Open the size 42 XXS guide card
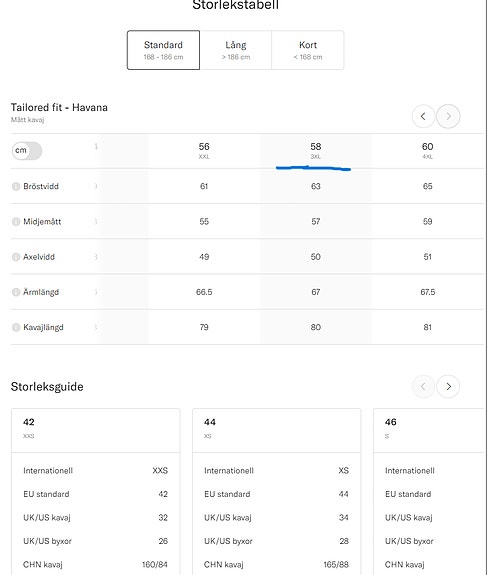Image resolution: width=487 pixels, height=575 pixels. [x=96, y=491]
